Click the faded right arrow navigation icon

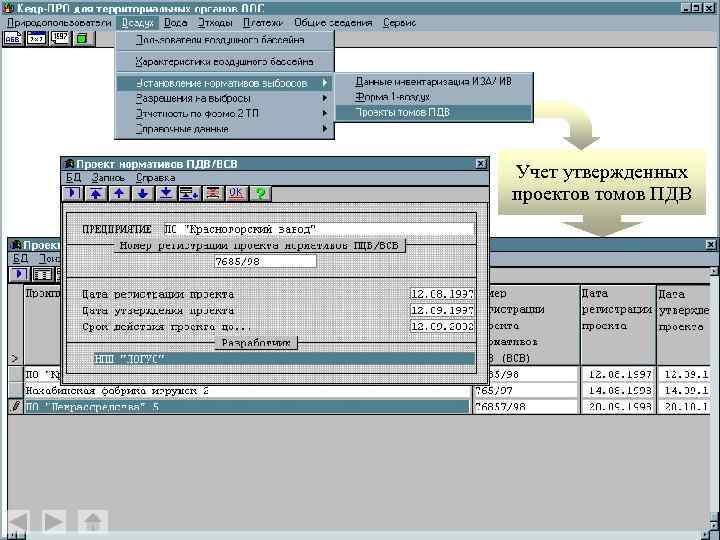pyautogui.click(x=54, y=522)
